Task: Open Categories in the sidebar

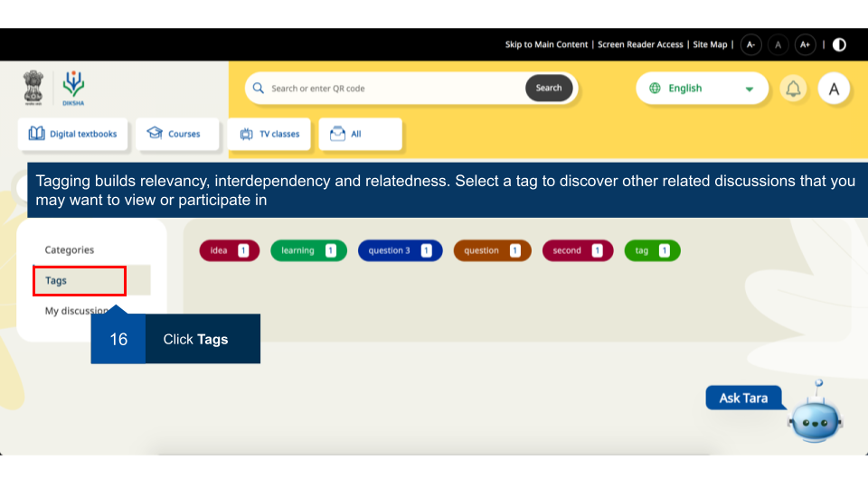Action: click(70, 249)
